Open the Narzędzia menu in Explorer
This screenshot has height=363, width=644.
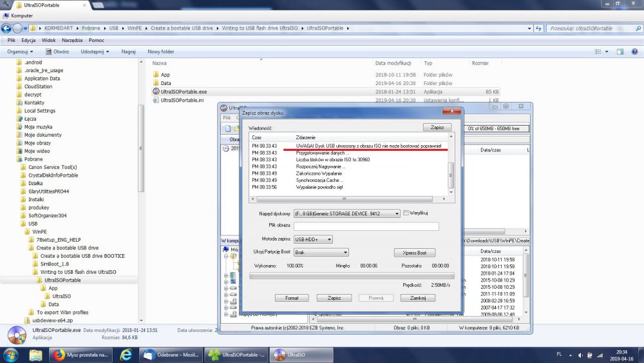tap(71, 40)
